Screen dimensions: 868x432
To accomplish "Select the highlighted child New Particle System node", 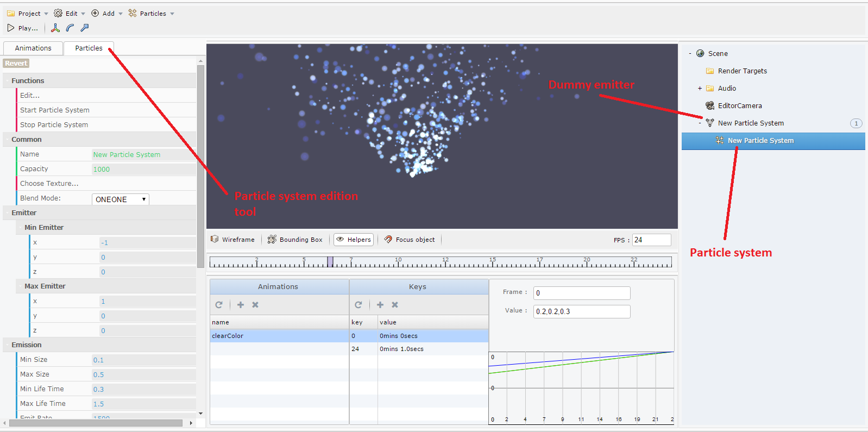I will pos(773,141).
